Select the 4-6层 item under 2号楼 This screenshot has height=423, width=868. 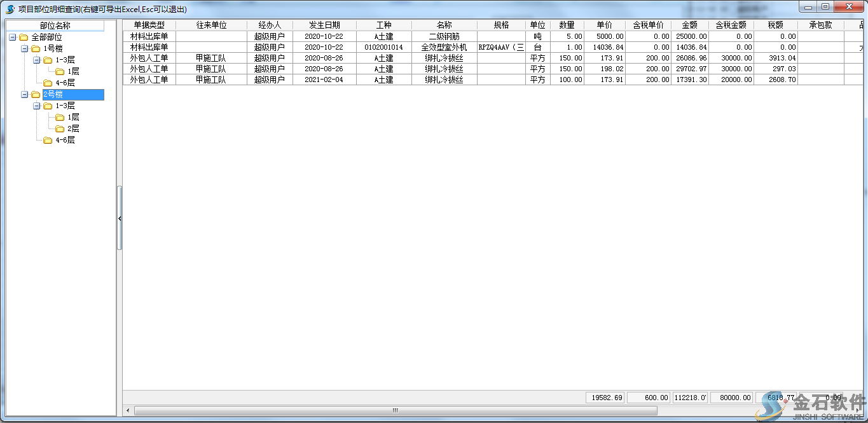65,140
